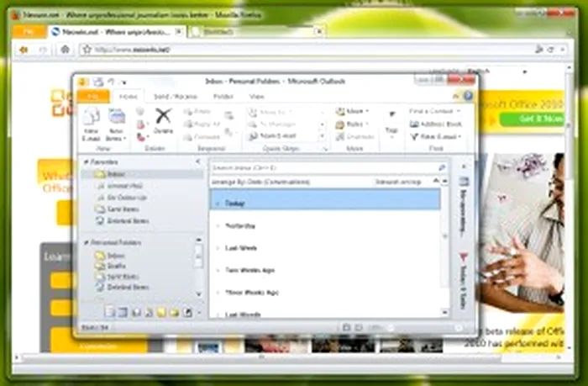Collapse the Personal Folders tree

click(x=87, y=243)
